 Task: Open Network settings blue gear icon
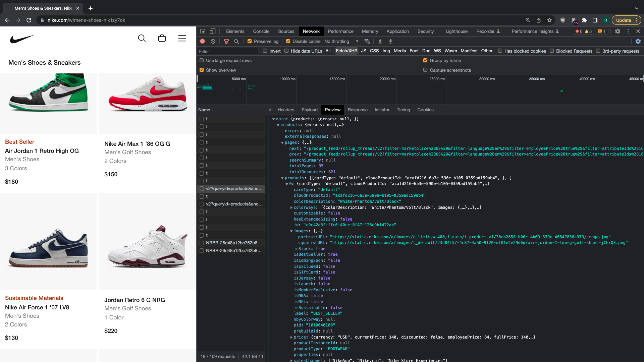pyautogui.click(x=638, y=41)
